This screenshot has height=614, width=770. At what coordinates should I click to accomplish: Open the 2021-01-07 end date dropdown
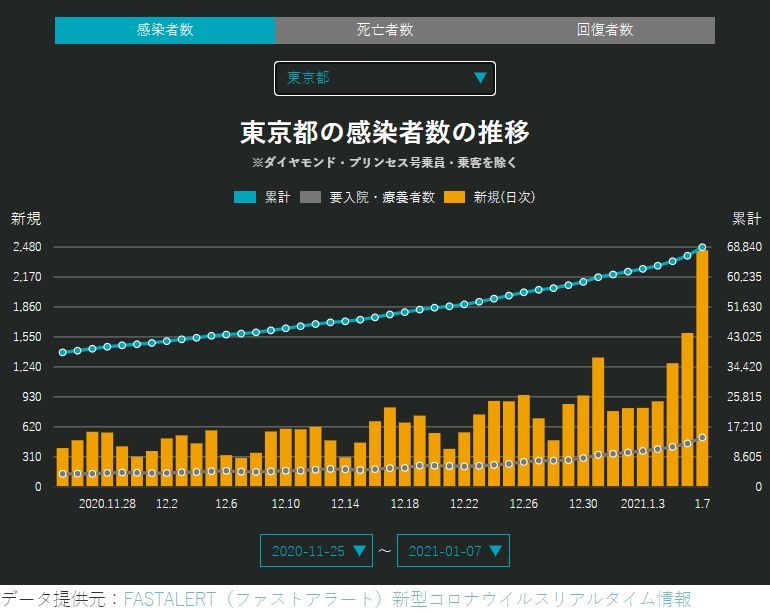tap(453, 551)
